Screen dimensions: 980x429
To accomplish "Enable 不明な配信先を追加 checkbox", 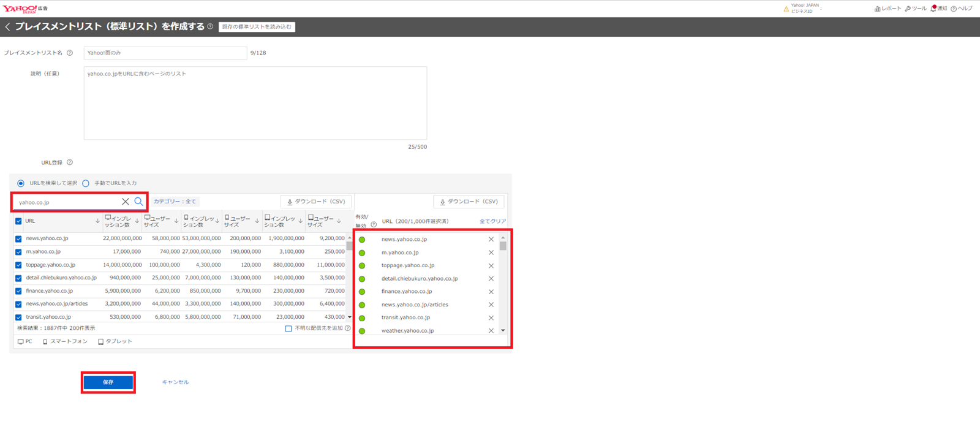I will (x=288, y=328).
